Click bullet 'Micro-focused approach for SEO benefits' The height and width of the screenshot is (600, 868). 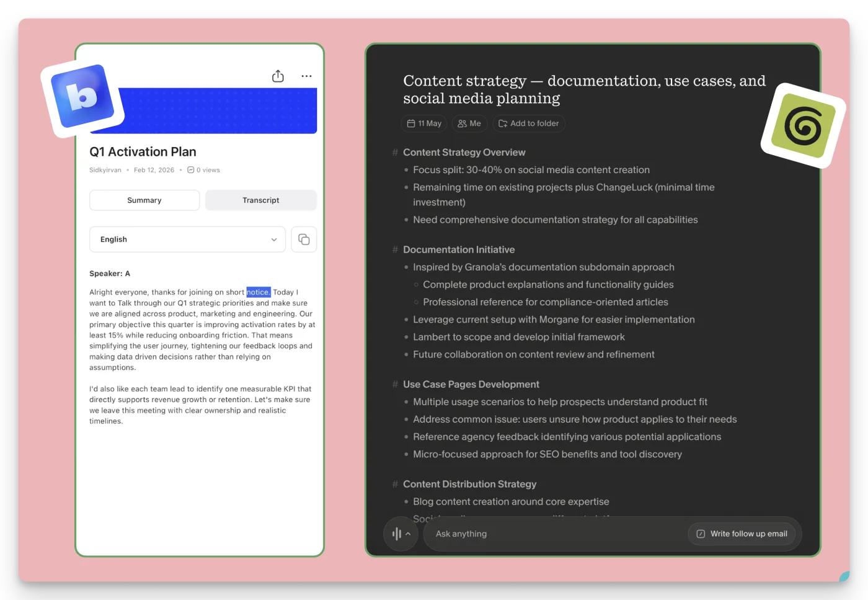547,454
